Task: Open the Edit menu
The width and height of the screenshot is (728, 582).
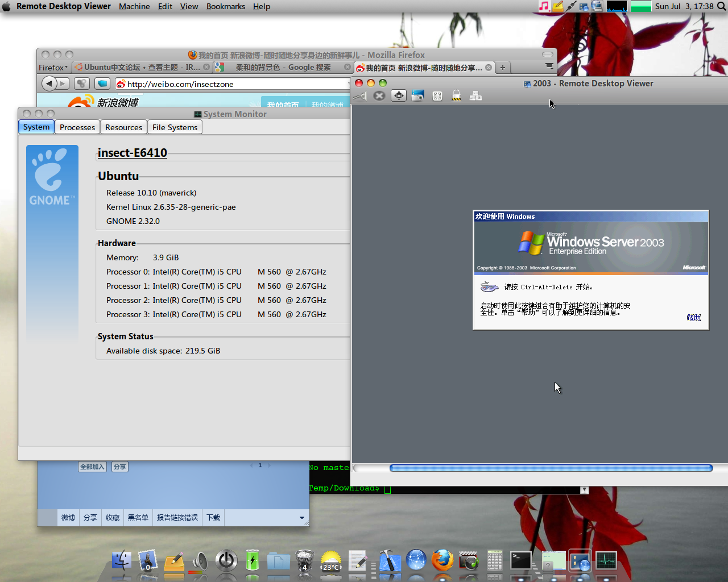Action: point(165,6)
